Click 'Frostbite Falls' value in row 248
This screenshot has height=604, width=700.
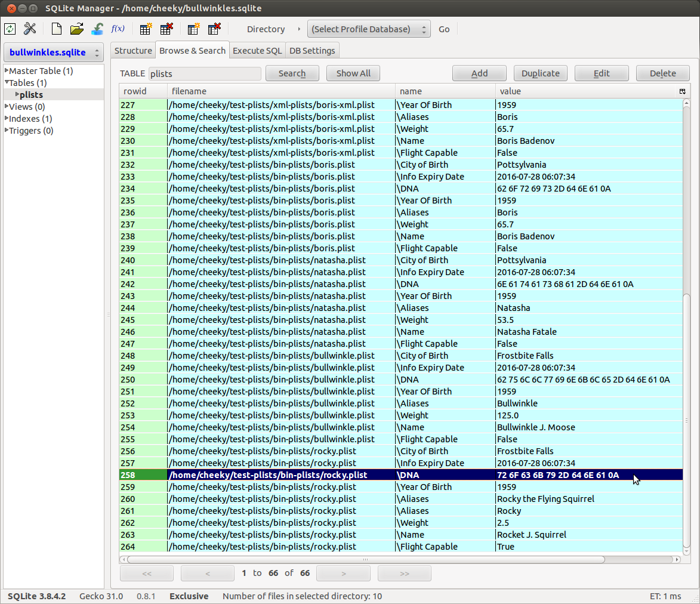pyautogui.click(x=525, y=355)
